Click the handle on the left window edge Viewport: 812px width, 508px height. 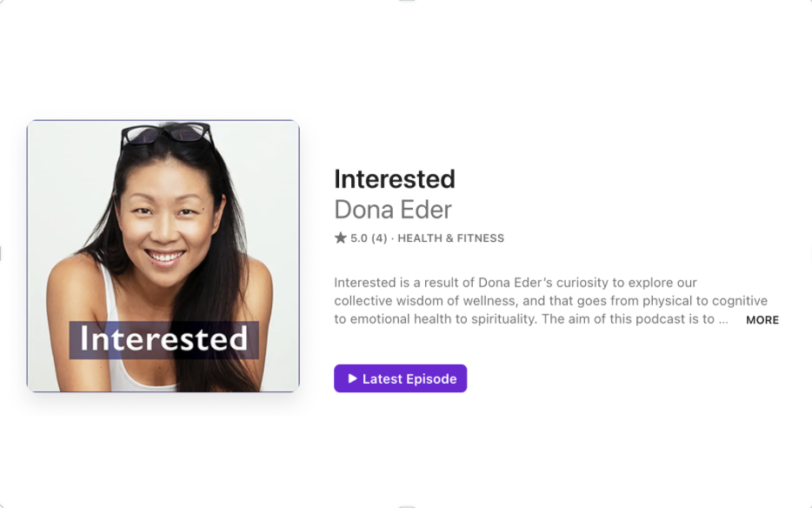[1, 254]
